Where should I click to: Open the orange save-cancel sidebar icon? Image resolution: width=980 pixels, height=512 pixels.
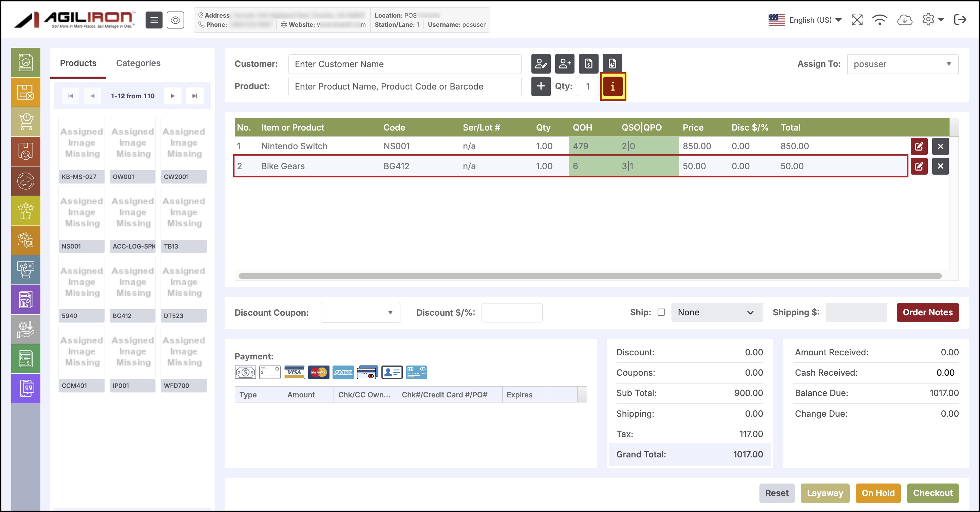click(25, 92)
